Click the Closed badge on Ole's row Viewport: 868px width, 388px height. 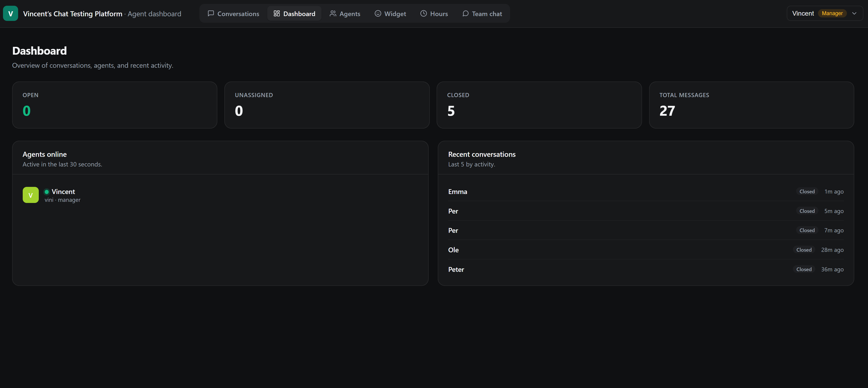pyautogui.click(x=804, y=250)
